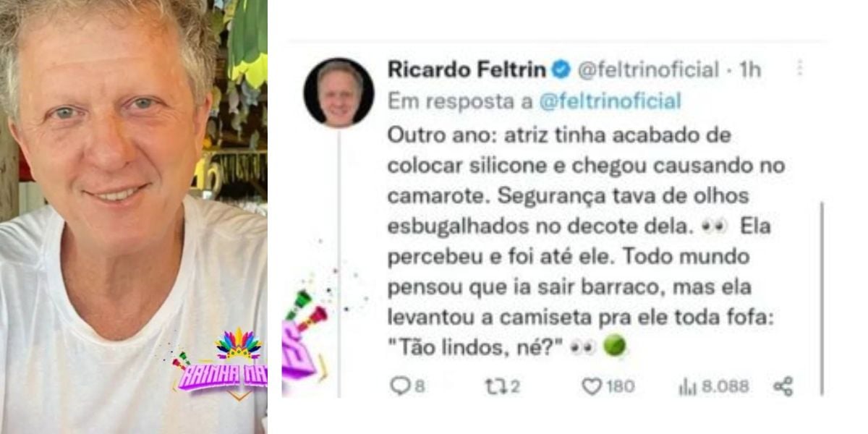Viewport: 868px width, 434px height.
Task: Click @feltrinoficial in the reply-to line
Action: click(610, 102)
